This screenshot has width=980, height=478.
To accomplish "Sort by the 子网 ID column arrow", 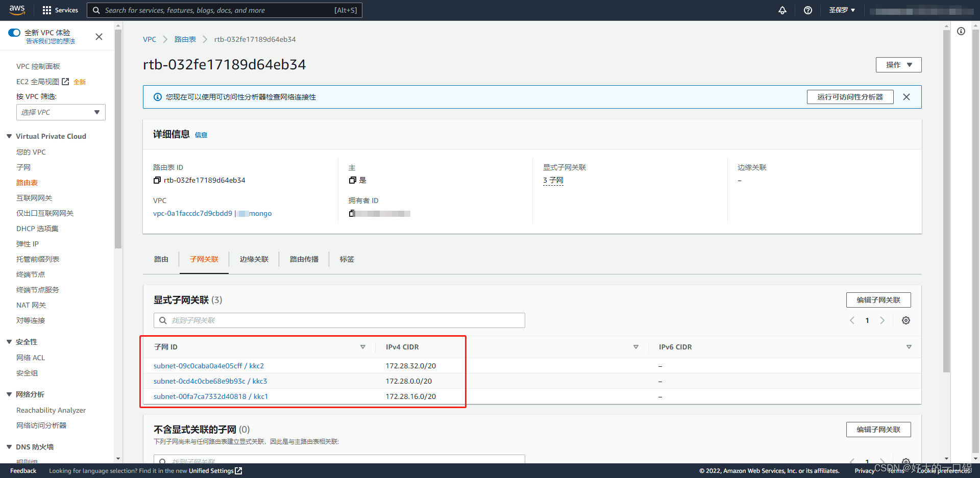I will pos(362,347).
